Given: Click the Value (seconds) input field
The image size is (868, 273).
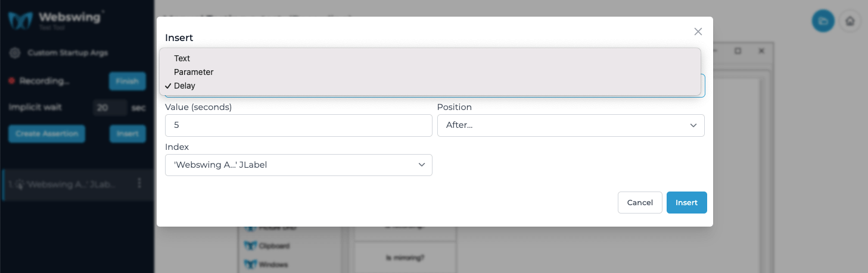Looking at the screenshot, I should tap(298, 125).
